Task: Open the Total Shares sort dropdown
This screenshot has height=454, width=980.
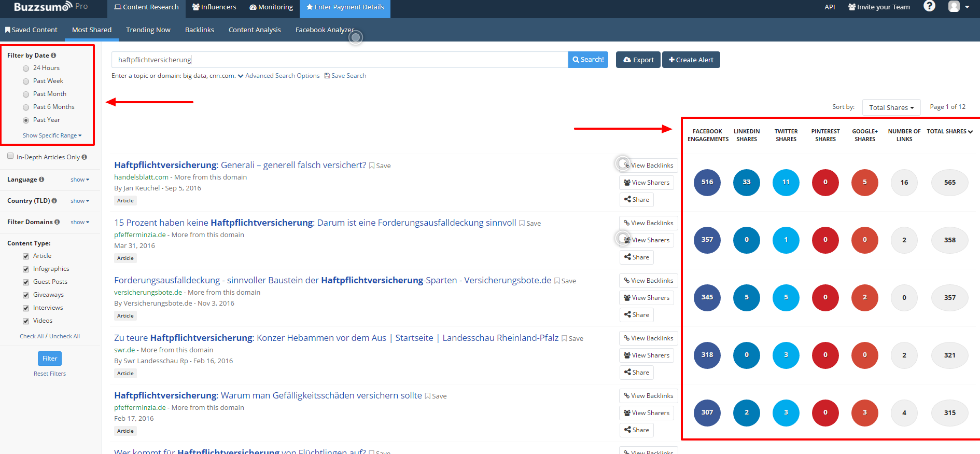Action: pos(891,107)
